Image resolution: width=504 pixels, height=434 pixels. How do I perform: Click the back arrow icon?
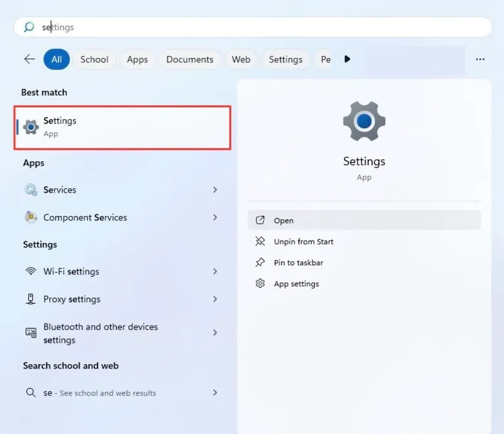point(30,59)
